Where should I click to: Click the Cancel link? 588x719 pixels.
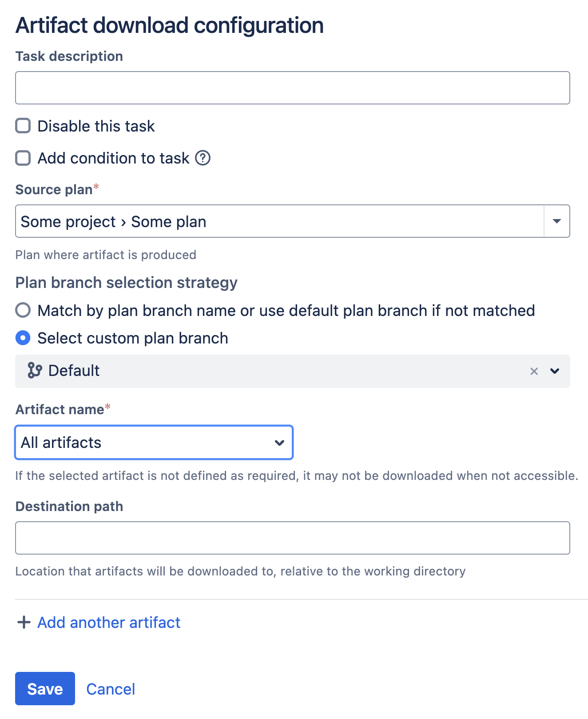tap(111, 689)
